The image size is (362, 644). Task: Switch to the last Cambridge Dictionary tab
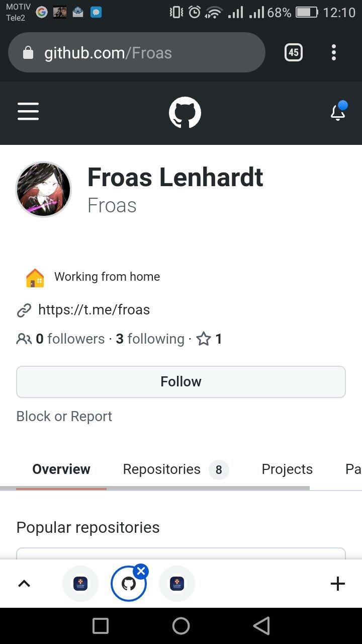click(x=177, y=584)
